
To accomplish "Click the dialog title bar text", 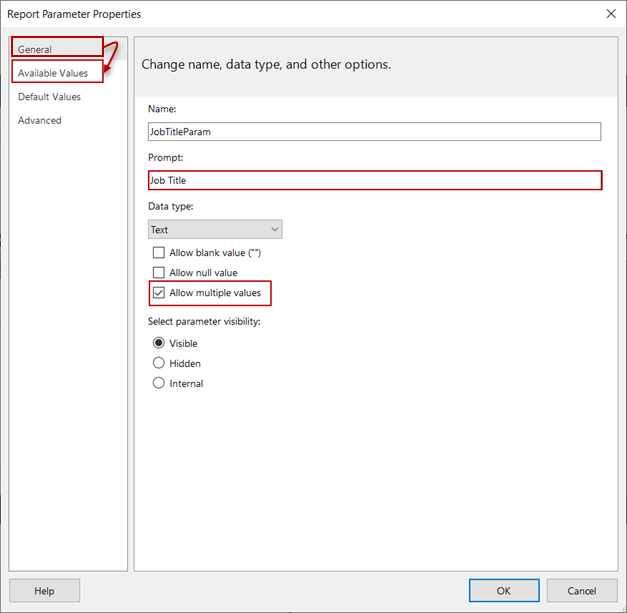I will [x=76, y=14].
